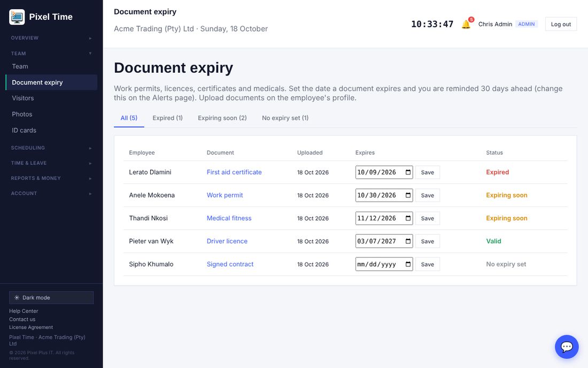Select Document expiry in the sidebar

(51, 82)
